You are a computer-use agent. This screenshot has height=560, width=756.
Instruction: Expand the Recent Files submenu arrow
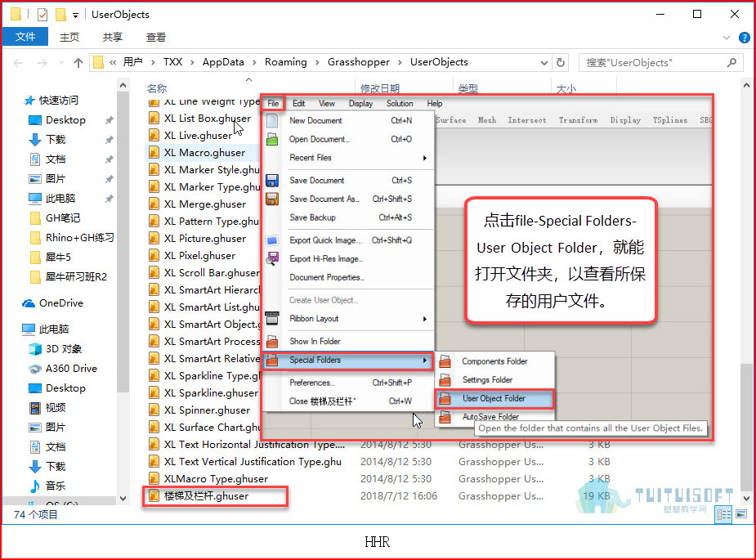tap(425, 159)
